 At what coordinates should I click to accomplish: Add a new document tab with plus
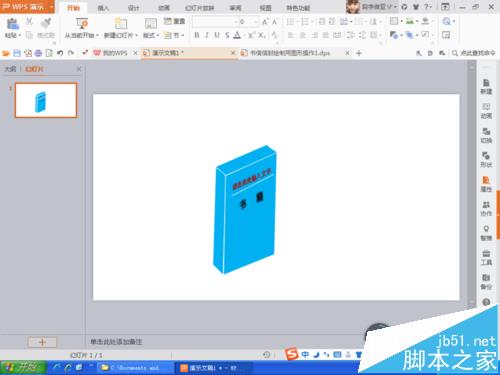point(359,53)
